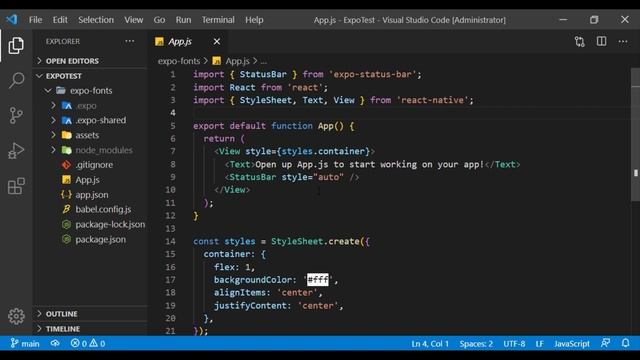Close the App.js editor tab
Screen dimensions: 640x360
[x=217, y=42]
